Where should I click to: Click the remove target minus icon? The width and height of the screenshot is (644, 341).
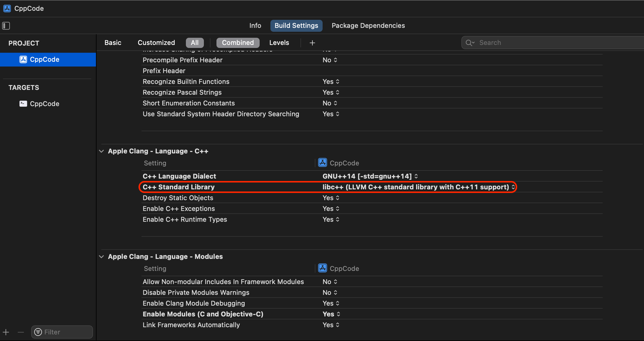(x=21, y=332)
